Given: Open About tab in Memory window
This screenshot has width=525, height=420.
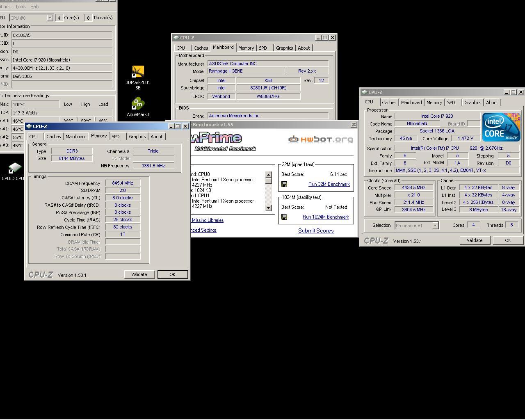Looking at the screenshot, I should 156,137.
